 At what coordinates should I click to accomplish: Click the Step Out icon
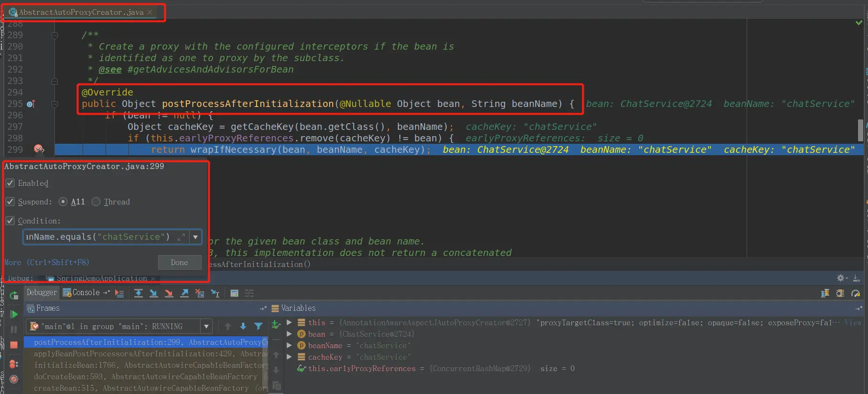(x=184, y=293)
